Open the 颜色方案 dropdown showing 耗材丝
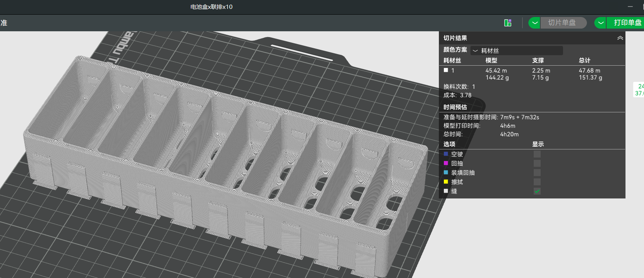 point(517,51)
